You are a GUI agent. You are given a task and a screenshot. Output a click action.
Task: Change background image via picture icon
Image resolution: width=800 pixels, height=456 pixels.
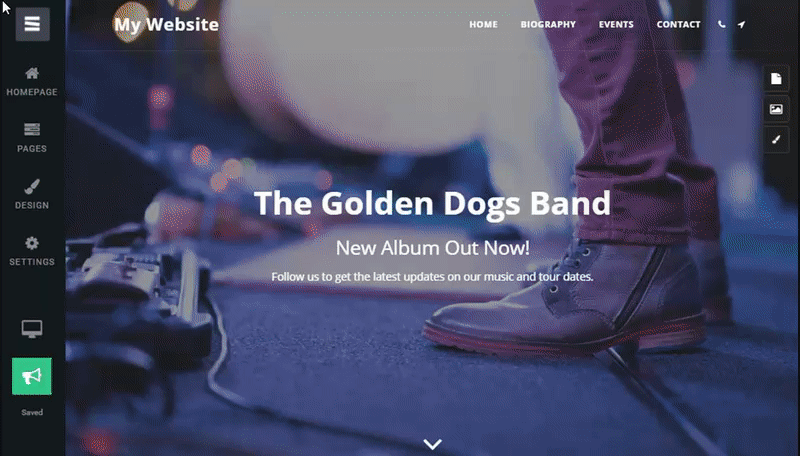click(776, 109)
